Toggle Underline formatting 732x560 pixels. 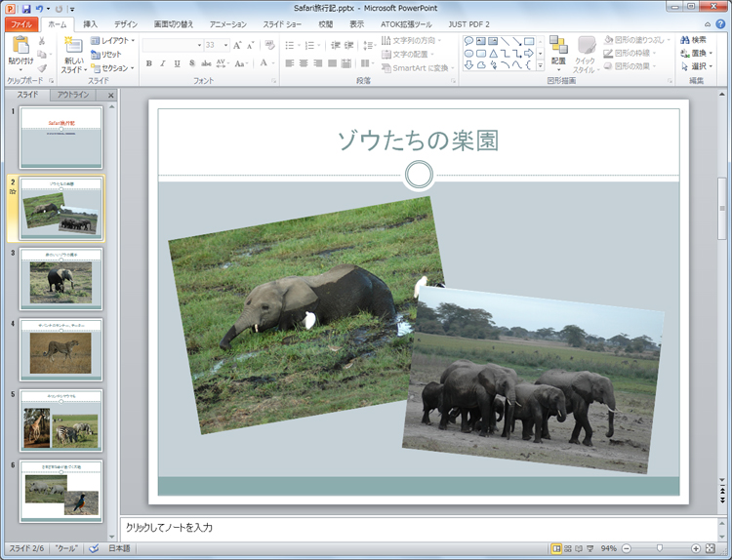[x=177, y=63]
